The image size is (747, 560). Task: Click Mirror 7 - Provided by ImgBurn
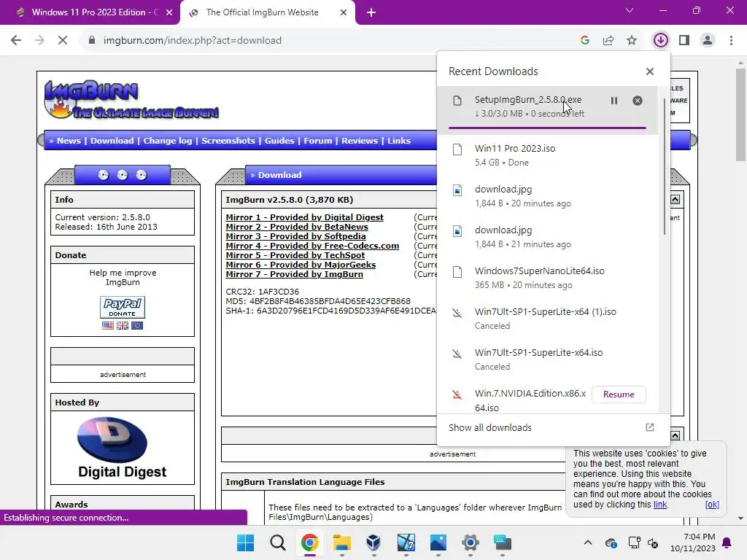[295, 274]
